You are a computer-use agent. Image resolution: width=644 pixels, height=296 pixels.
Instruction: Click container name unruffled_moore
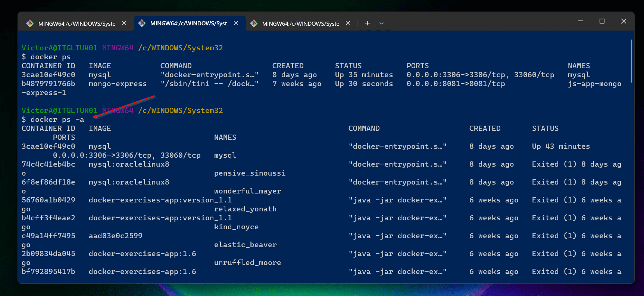click(x=248, y=263)
